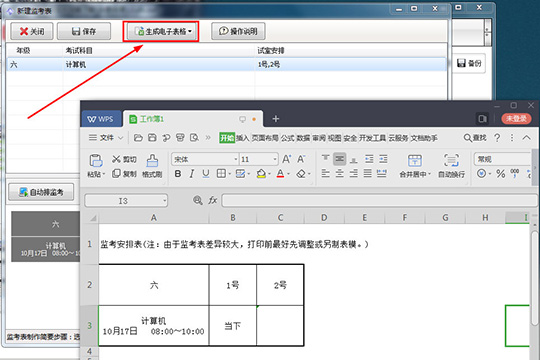The height and width of the screenshot is (360, 540).
Task: Click the print icon in WPS quick toolbar
Action: coord(180,138)
